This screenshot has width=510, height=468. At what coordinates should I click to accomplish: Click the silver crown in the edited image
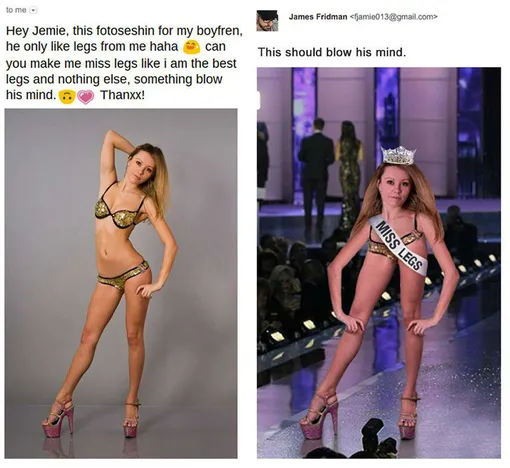click(x=399, y=155)
